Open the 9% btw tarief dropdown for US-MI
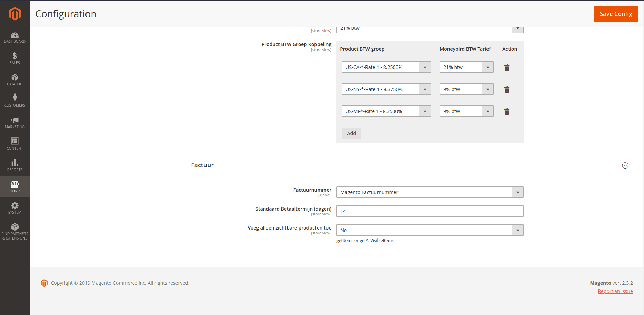 point(466,111)
